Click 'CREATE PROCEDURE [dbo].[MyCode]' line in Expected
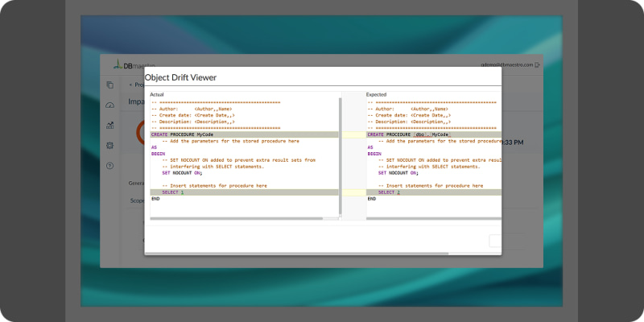Viewport: 644px width, 322px height. click(x=434, y=134)
